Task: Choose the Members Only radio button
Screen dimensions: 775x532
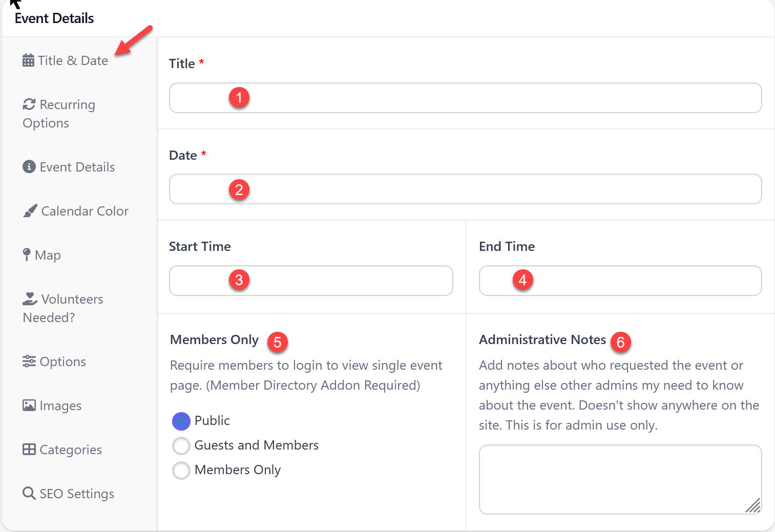Action: pyautogui.click(x=181, y=471)
